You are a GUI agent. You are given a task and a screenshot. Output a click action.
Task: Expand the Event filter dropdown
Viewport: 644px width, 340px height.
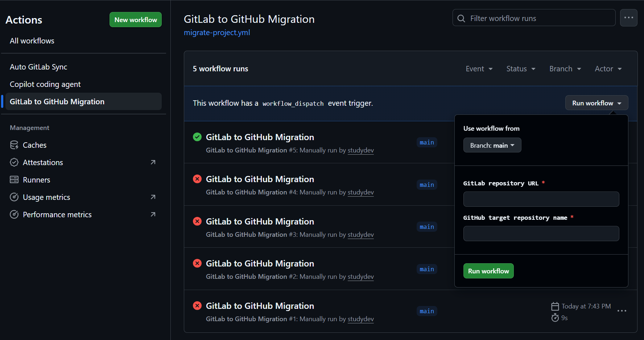pos(479,69)
